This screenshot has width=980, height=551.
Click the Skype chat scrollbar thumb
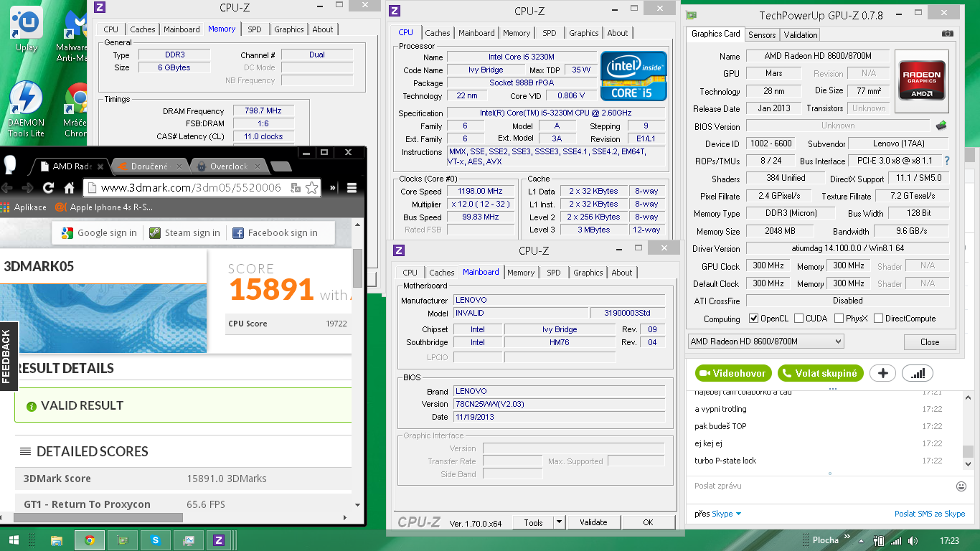click(x=968, y=452)
